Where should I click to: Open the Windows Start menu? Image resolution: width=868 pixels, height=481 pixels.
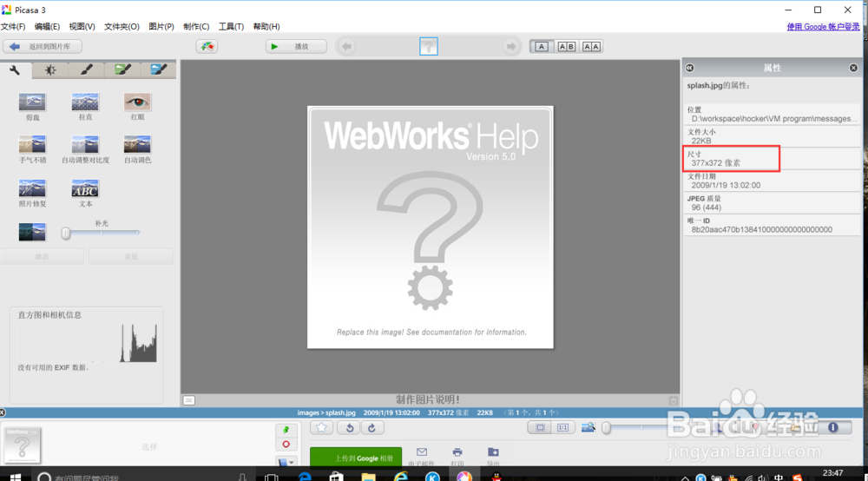coord(15,476)
